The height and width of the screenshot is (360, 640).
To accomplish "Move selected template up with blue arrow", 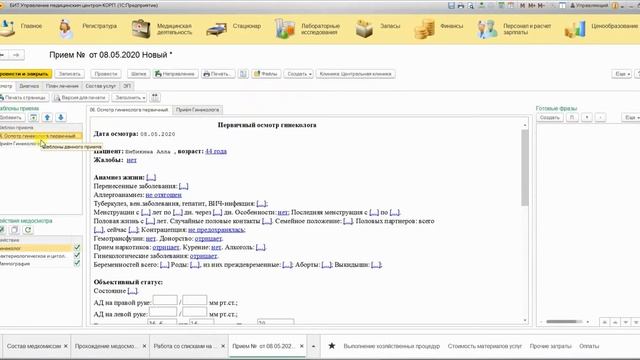I will tap(47, 118).
